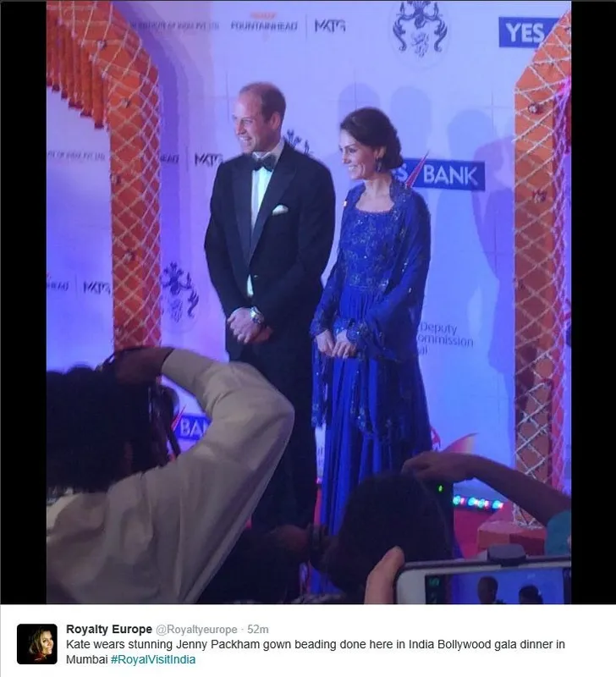
Task: Click the YES logo in top right corner
Action: [x=524, y=32]
